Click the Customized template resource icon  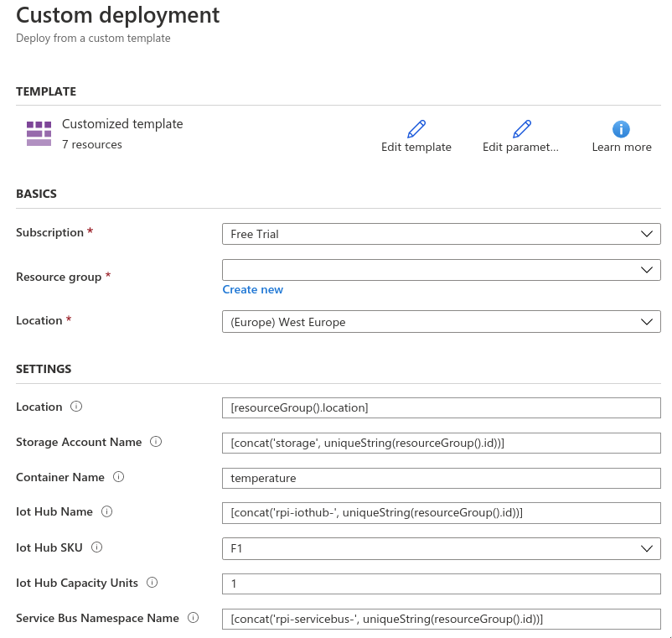coord(39,133)
